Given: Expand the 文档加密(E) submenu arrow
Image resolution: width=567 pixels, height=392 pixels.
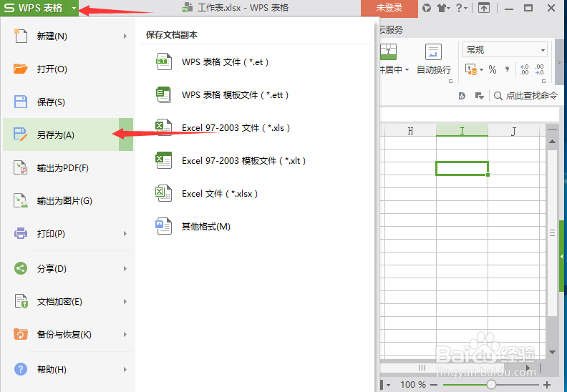Looking at the screenshot, I should click(x=125, y=301).
